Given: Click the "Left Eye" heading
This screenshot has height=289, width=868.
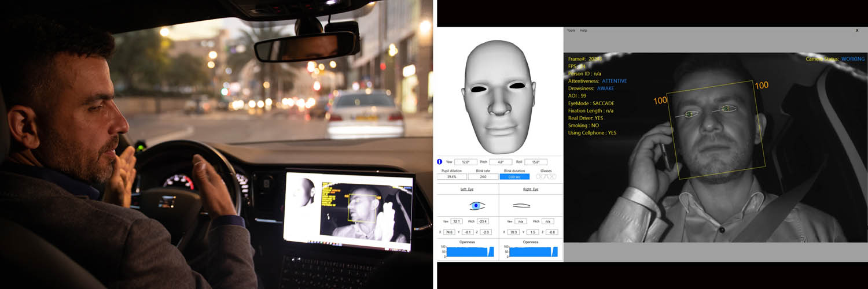Looking at the screenshot, I should [x=467, y=189].
